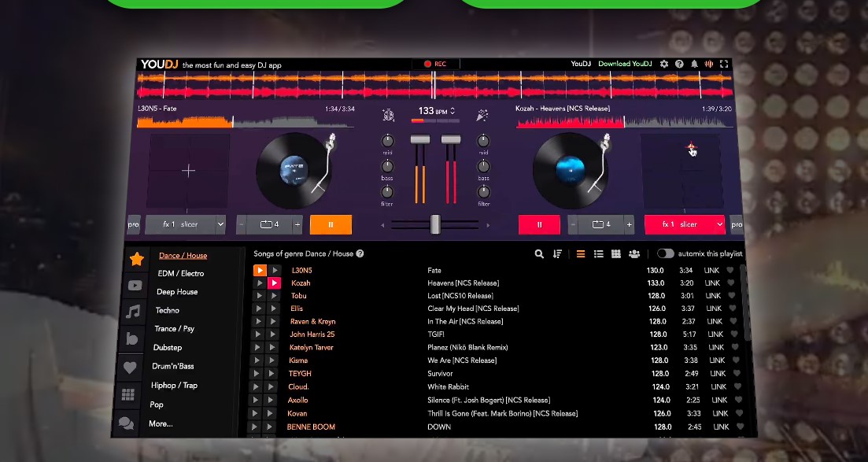
Task: Click the help icon beside Songs of genre
Action: tap(360, 253)
